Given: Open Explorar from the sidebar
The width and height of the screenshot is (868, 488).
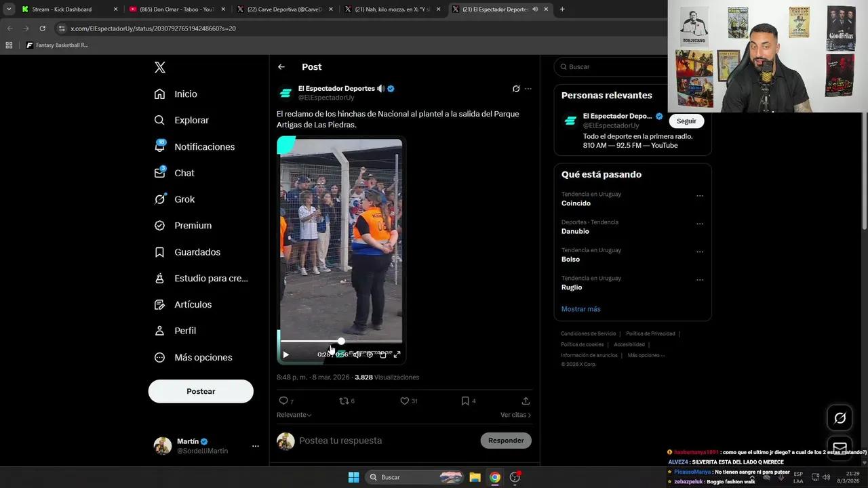Looking at the screenshot, I should tap(181, 120).
